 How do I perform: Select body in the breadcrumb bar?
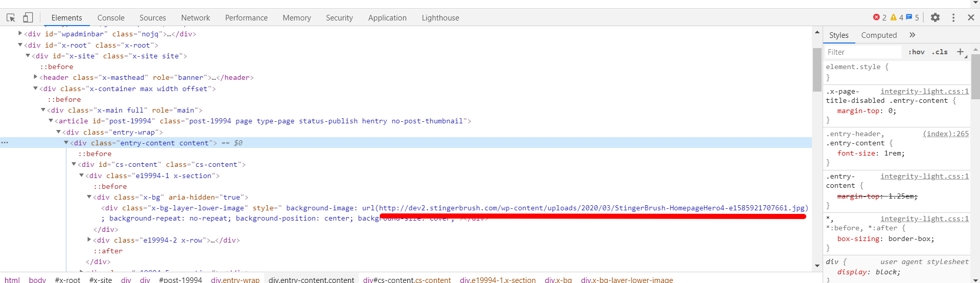click(x=37, y=280)
